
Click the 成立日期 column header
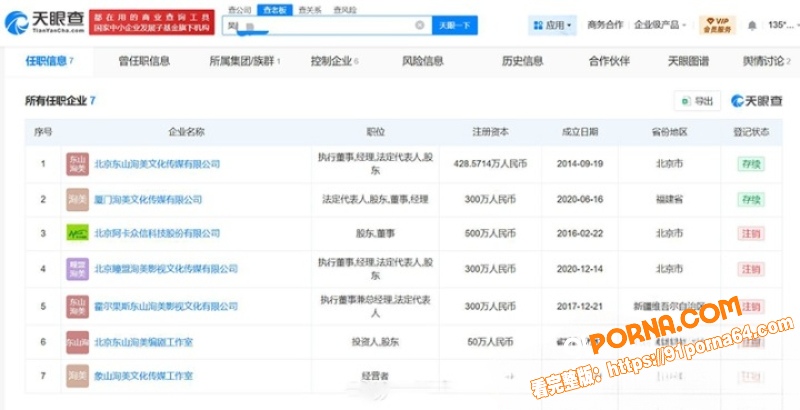pyautogui.click(x=580, y=132)
